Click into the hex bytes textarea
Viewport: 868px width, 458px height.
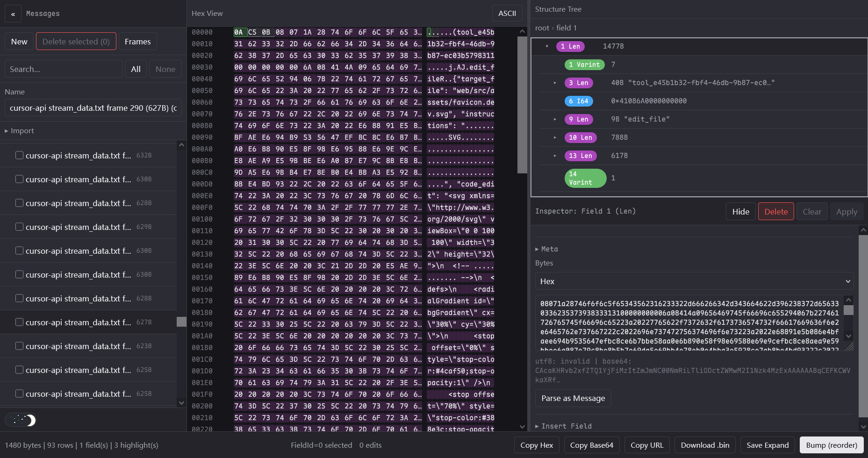pos(690,322)
